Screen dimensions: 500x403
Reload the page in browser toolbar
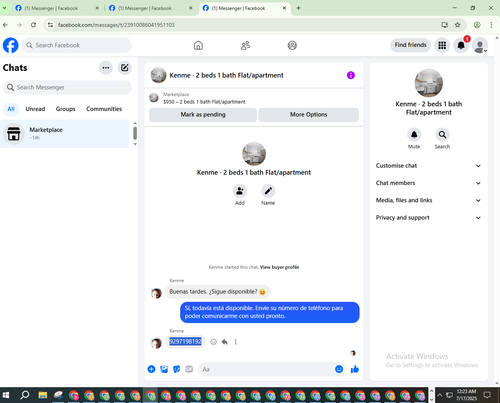[x=33, y=25]
